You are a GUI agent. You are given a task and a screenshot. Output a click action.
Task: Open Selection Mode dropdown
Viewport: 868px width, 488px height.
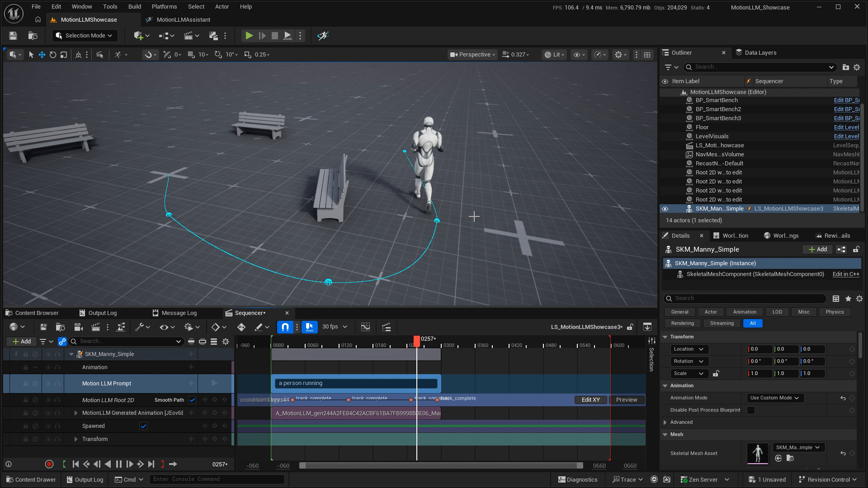pos(85,36)
